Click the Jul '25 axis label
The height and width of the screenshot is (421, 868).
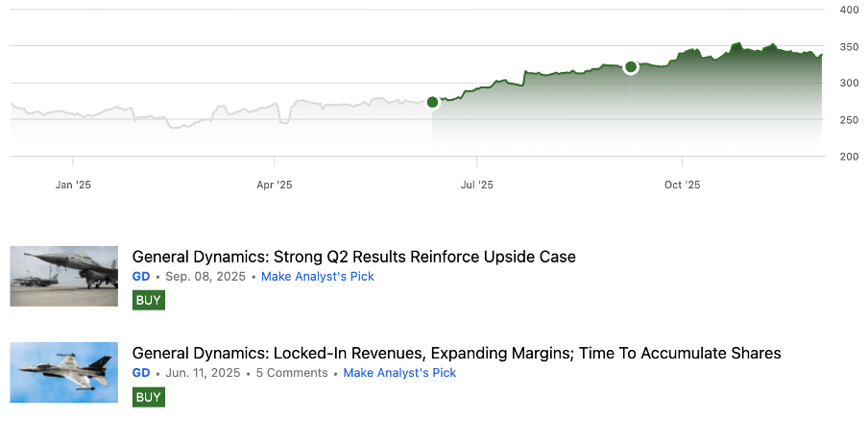coord(477,184)
